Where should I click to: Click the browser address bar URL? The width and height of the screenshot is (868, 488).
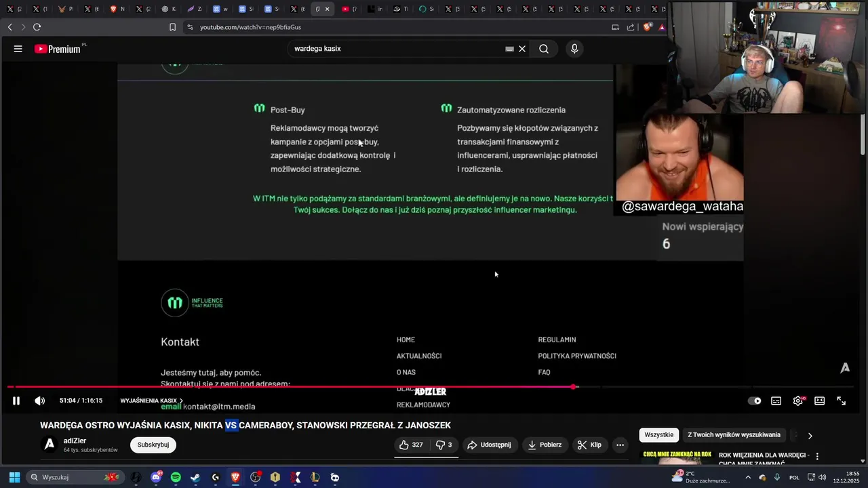[x=250, y=27]
